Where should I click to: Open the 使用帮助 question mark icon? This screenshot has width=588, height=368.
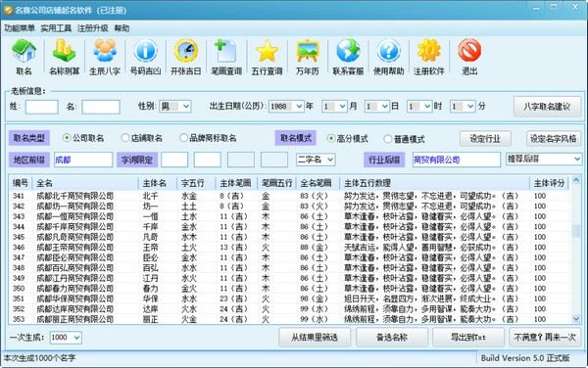[388, 51]
